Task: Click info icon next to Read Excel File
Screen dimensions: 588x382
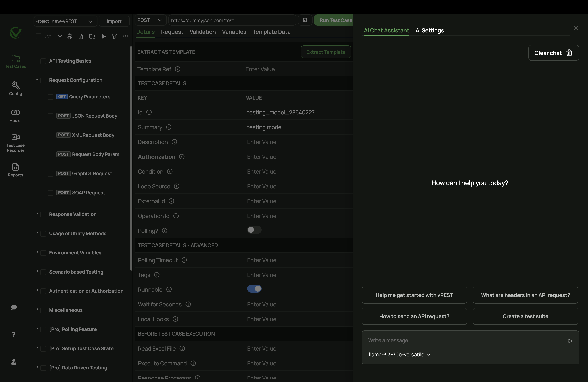Action: coord(182,348)
